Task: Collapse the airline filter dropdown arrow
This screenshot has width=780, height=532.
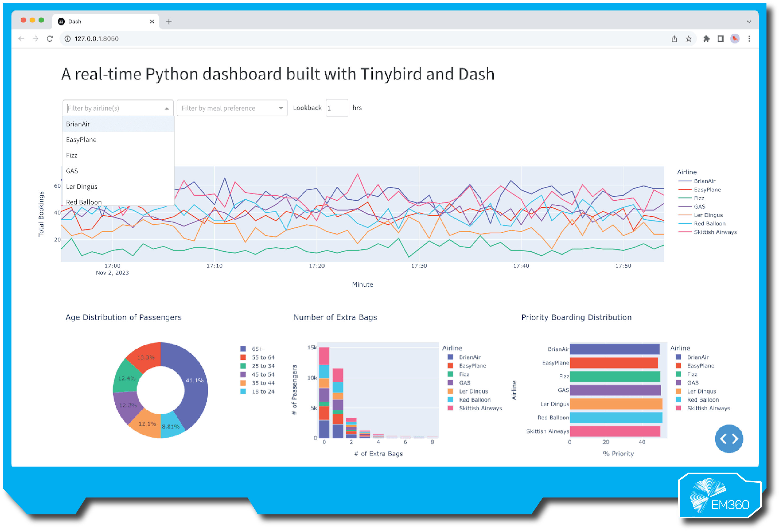Action: [167, 108]
